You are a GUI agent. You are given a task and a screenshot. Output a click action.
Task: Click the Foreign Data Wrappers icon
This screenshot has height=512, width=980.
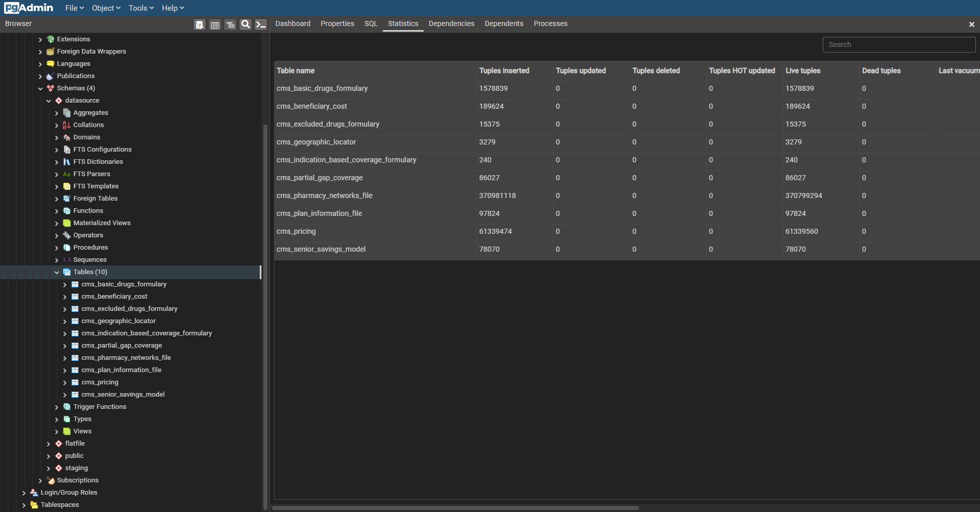click(51, 52)
